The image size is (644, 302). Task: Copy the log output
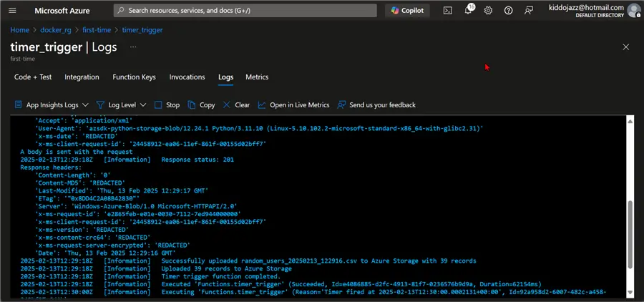(x=201, y=104)
